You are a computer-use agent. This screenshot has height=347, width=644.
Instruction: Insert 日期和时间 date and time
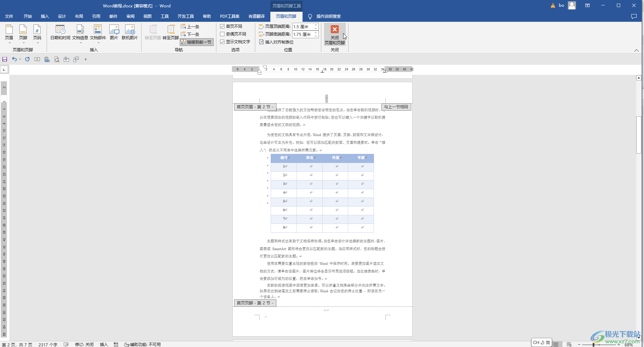[60, 33]
